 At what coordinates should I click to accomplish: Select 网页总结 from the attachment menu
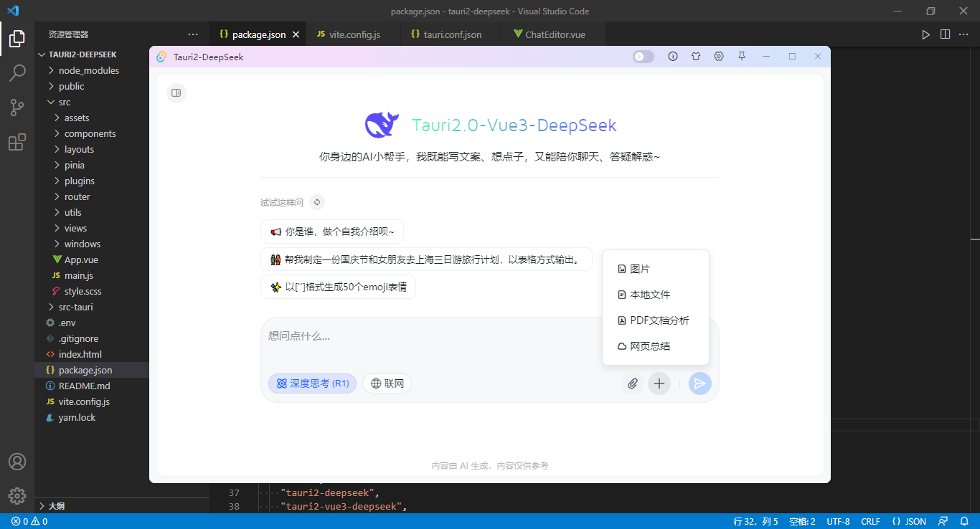pyautogui.click(x=656, y=346)
